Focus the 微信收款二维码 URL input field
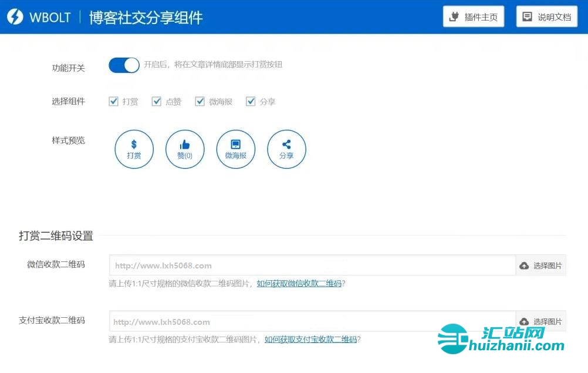The image size is (588, 373). coord(312,266)
